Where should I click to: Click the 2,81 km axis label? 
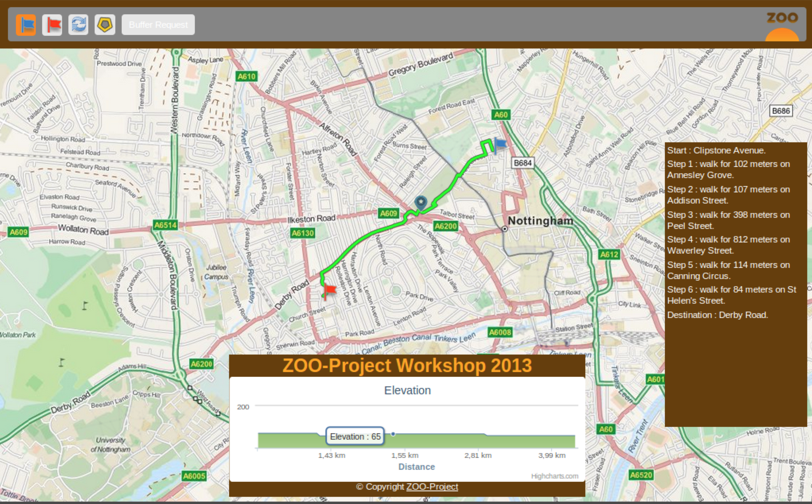(x=478, y=456)
